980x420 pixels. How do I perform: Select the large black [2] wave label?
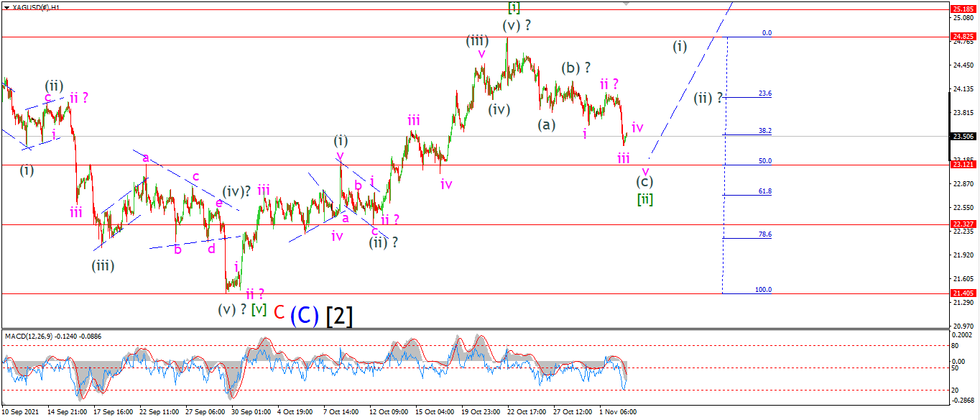339,315
